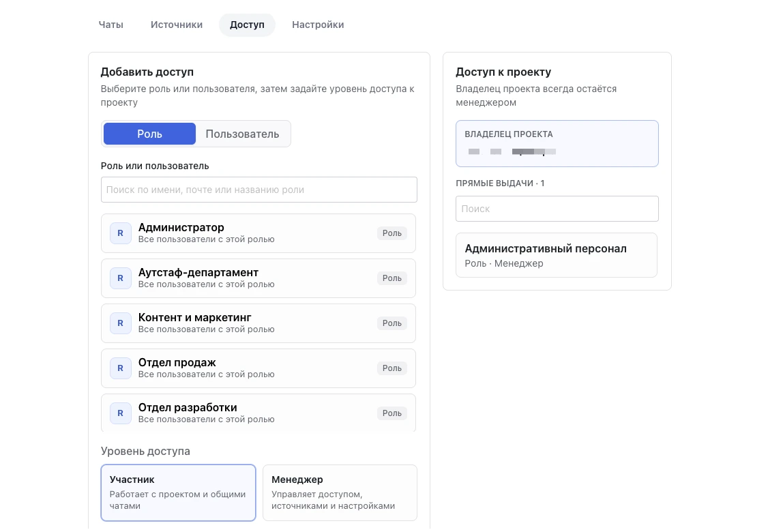Select the Роль segment toggle

(x=149, y=134)
